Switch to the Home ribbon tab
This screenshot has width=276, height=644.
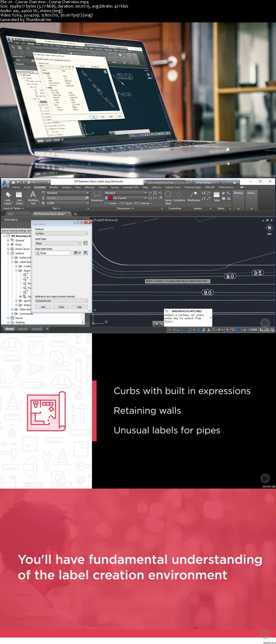click(16, 187)
